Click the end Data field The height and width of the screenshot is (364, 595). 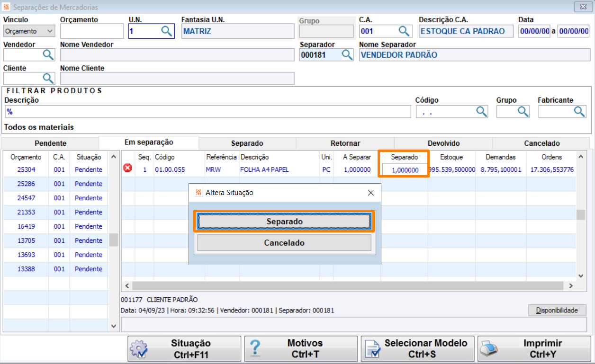point(573,31)
